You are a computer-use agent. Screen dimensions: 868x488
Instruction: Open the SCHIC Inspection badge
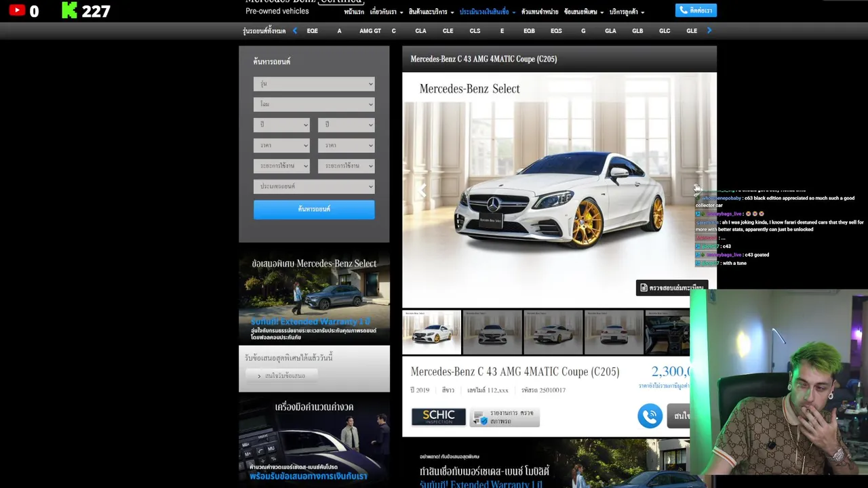pos(438,416)
